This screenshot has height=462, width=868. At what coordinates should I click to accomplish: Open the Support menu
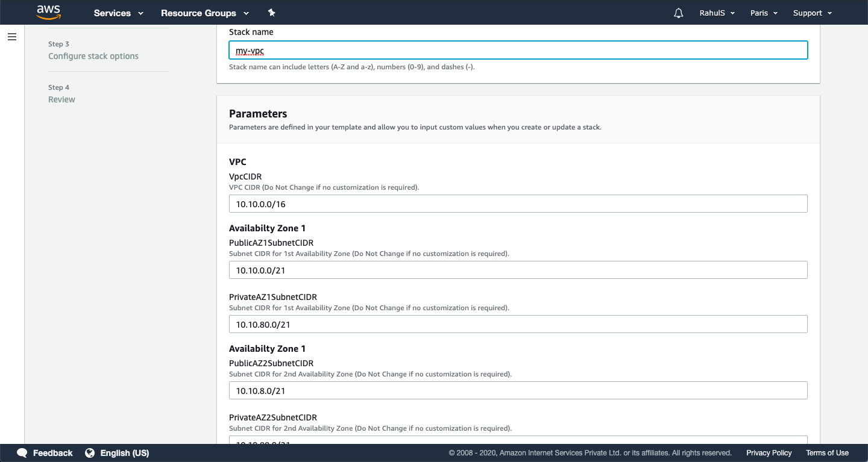[x=812, y=13]
